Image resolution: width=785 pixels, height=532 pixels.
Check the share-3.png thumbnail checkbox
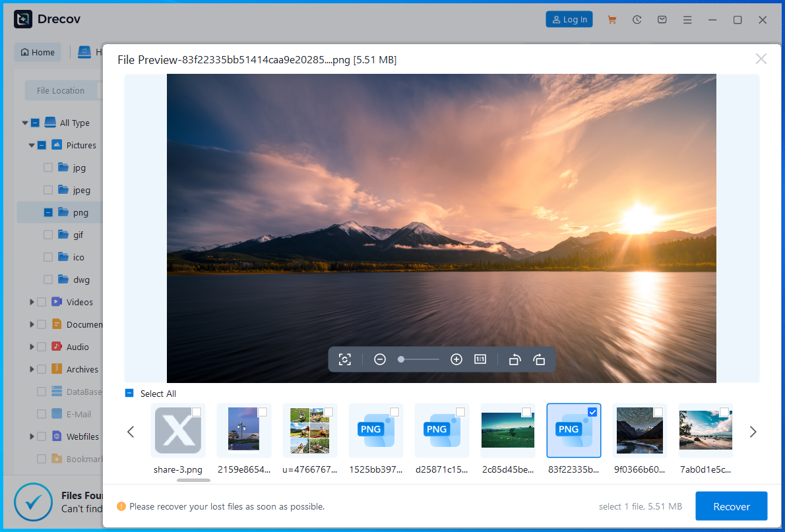(196, 411)
